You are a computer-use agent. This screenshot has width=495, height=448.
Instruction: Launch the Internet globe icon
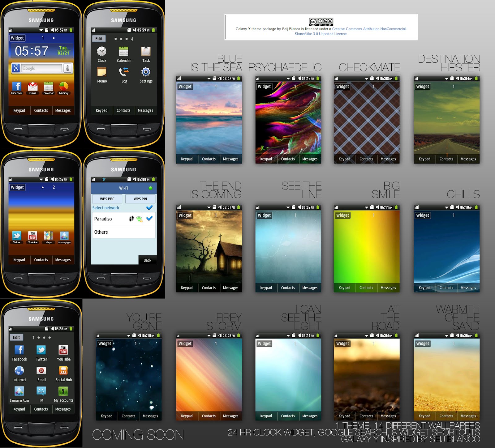(19, 371)
